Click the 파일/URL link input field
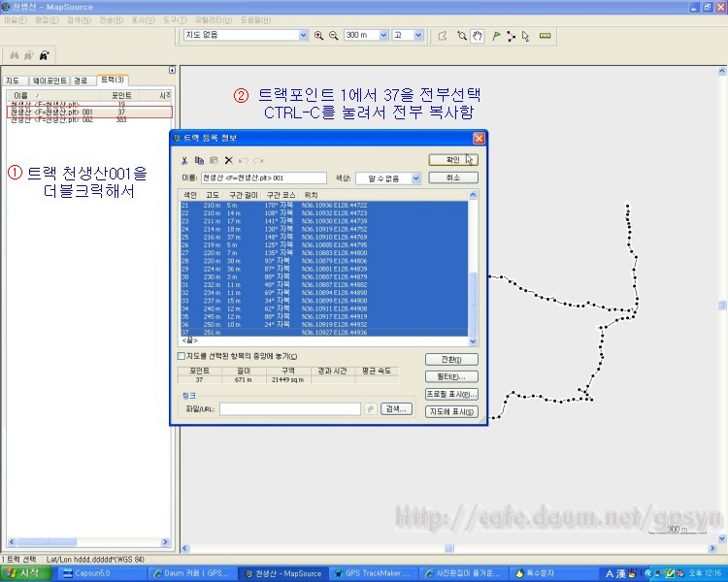The height and width of the screenshot is (582, 728). 290,409
